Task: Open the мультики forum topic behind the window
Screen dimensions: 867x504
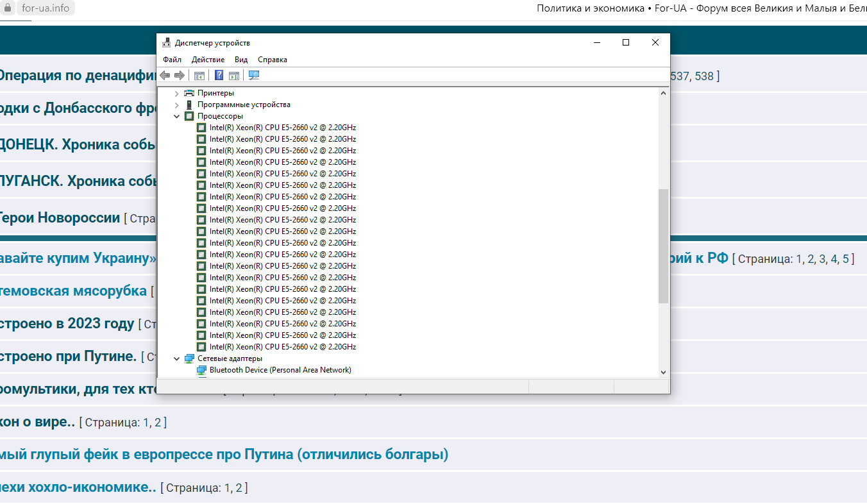Action: pyautogui.click(x=78, y=389)
